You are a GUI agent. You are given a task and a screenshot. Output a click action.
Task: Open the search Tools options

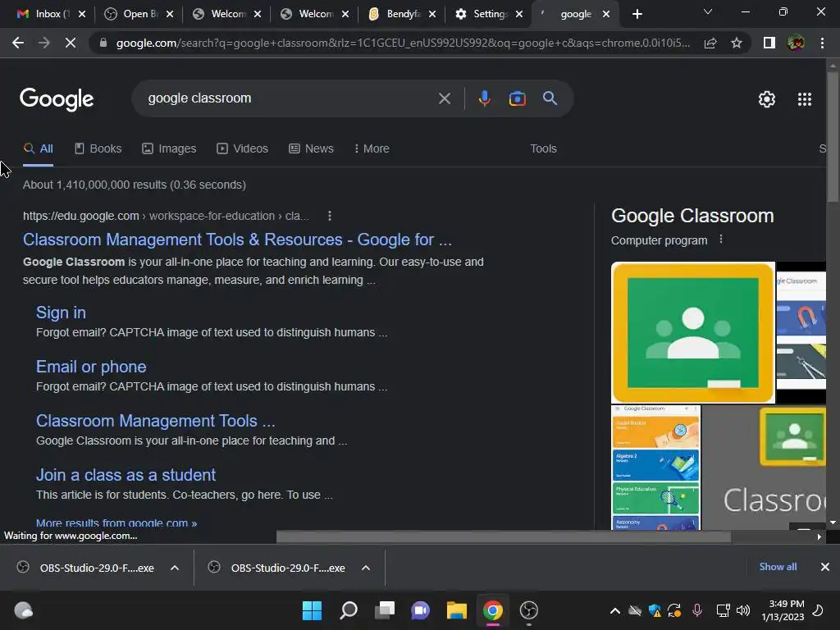[543, 148]
